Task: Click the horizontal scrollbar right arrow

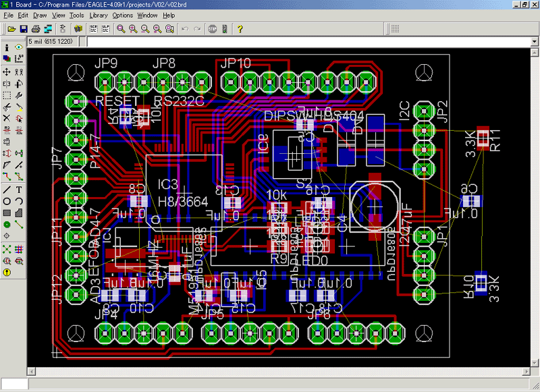Action: point(525,372)
